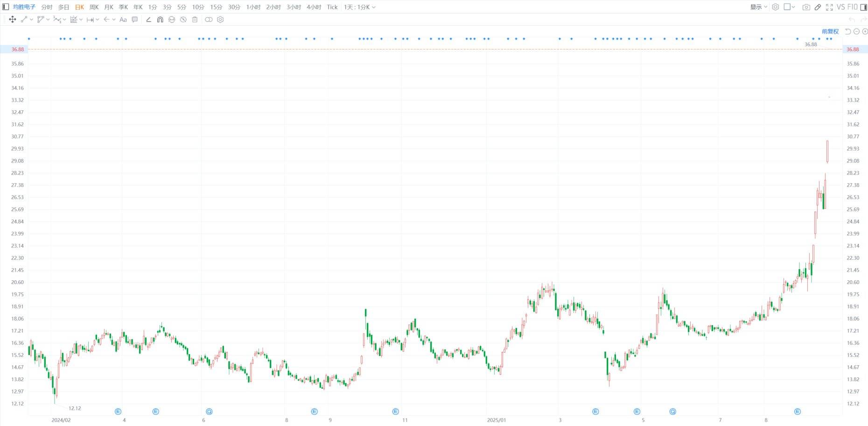Select the move/crosshair cursor tool
The width and height of the screenshot is (868, 426).
[x=13, y=20]
